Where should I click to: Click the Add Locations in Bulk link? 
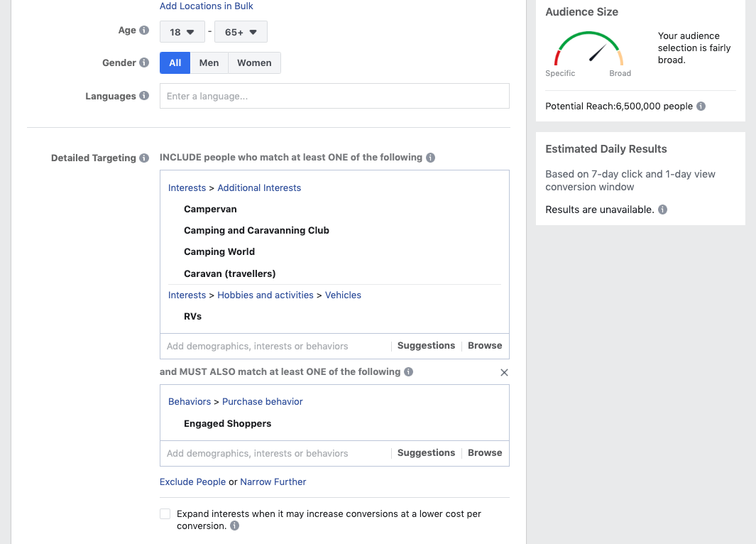206,6
